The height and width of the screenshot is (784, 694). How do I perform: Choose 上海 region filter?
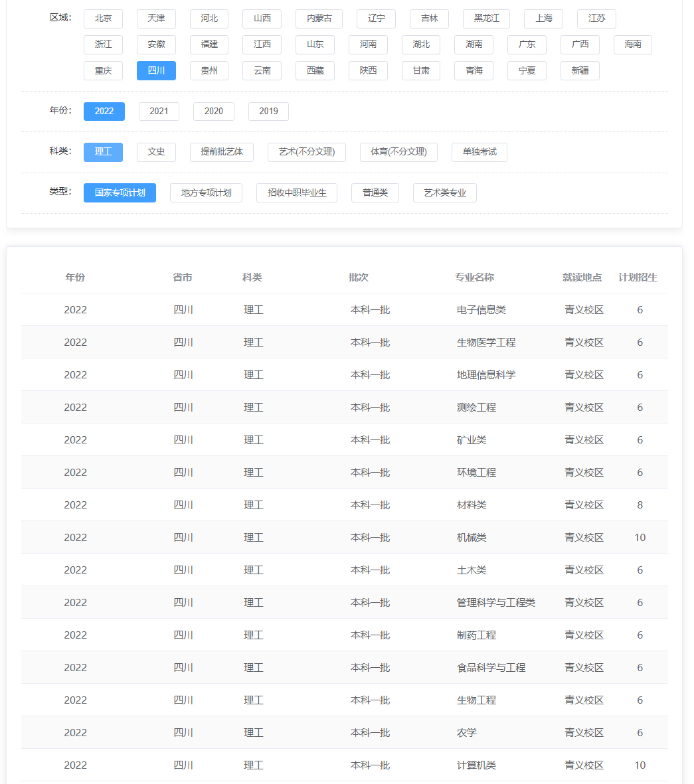(543, 19)
